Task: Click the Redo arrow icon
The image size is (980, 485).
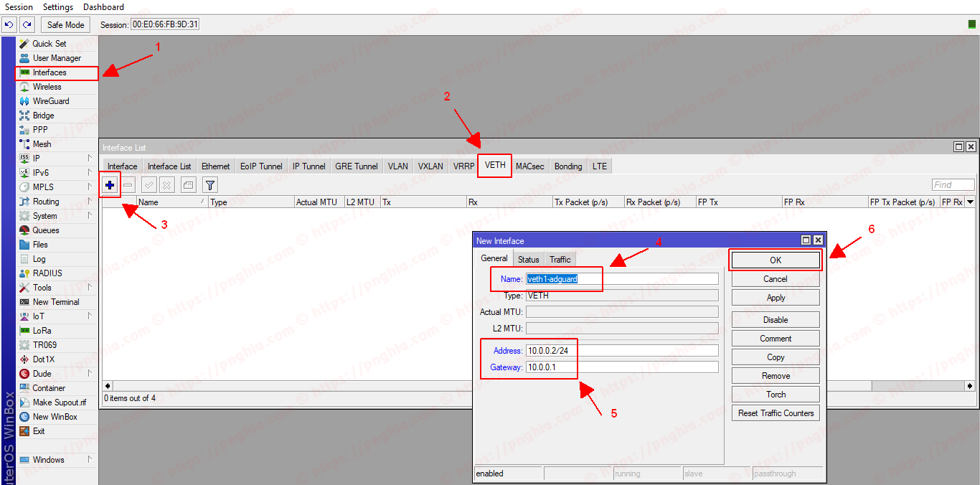Action: click(27, 24)
